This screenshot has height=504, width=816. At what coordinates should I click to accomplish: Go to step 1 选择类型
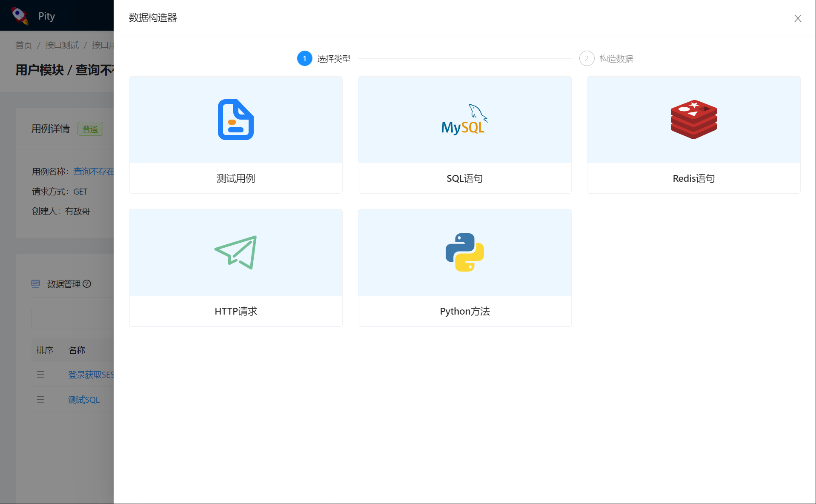[x=324, y=58]
